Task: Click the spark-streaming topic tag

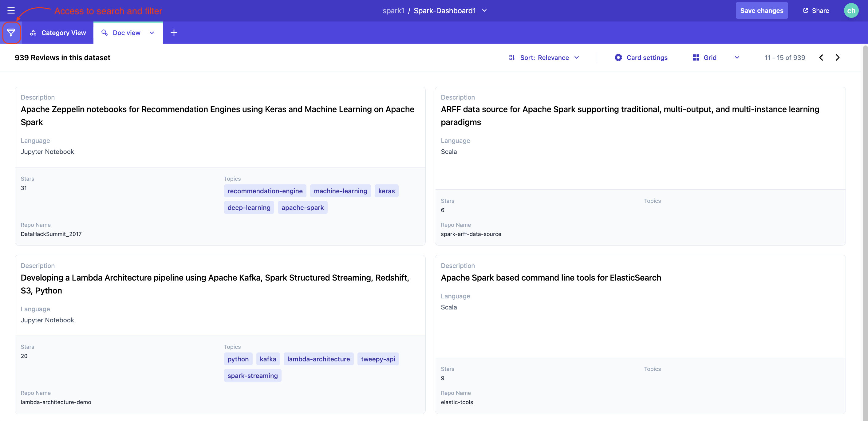Action: click(x=252, y=376)
